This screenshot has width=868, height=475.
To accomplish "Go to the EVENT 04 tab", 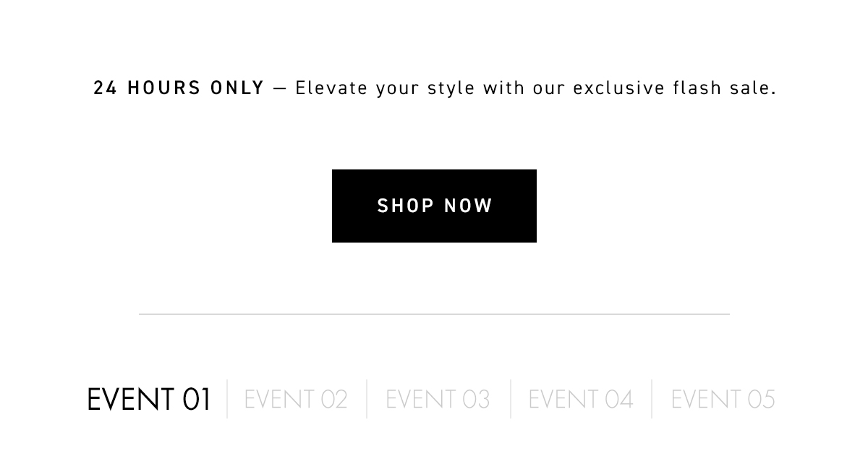I will tap(581, 399).
